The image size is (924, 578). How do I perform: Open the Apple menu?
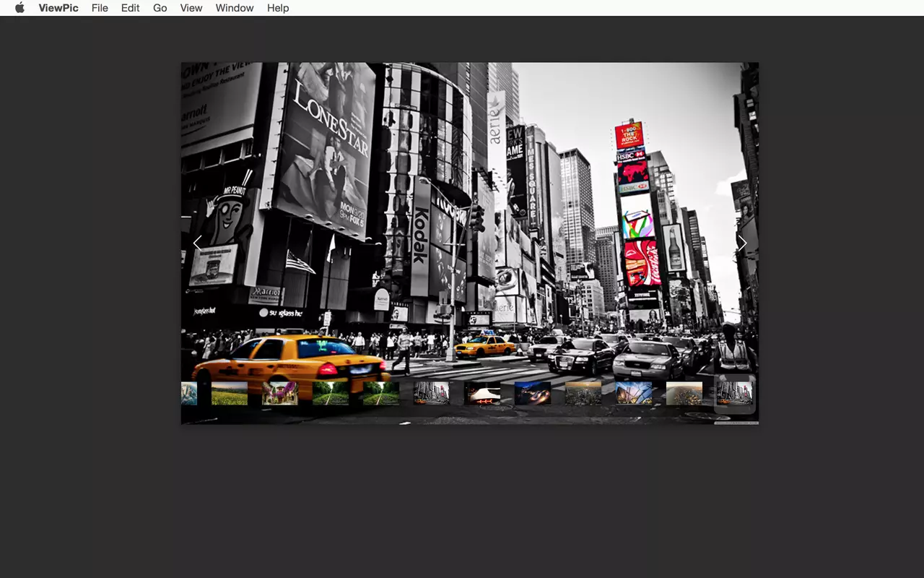(x=19, y=8)
